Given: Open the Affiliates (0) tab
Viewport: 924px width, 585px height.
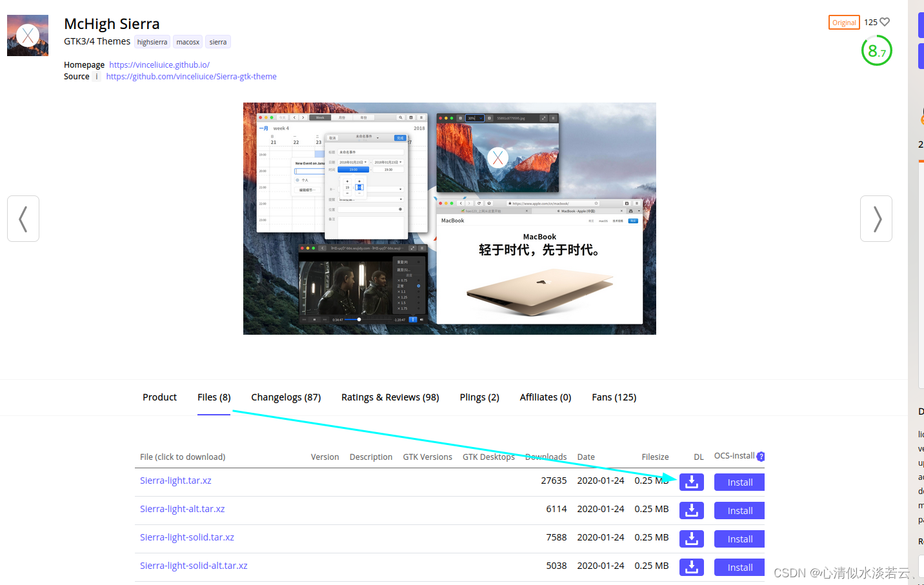Looking at the screenshot, I should (x=545, y=397).
